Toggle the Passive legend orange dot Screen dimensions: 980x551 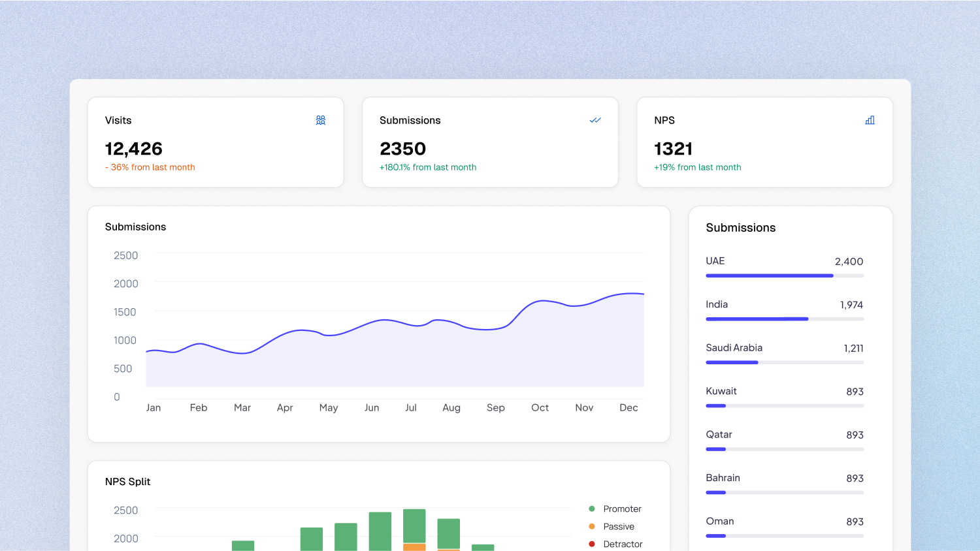[592, 526]
